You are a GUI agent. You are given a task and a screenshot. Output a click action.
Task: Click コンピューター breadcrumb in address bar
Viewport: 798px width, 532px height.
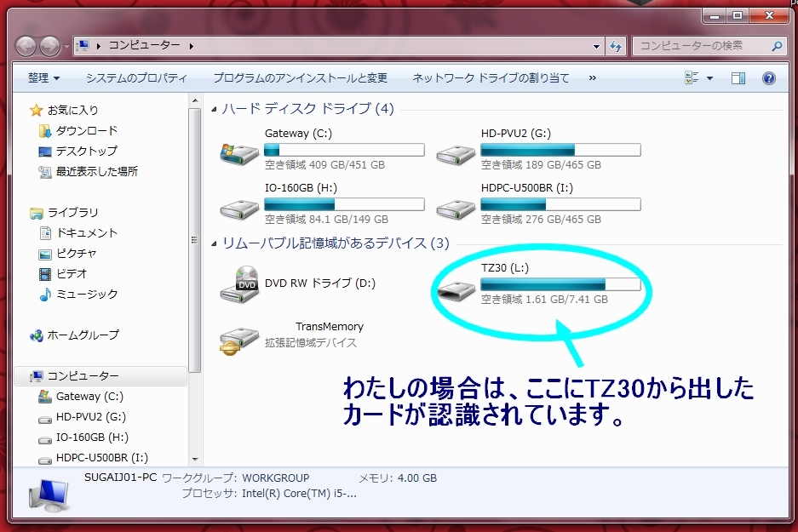[144, 46]
